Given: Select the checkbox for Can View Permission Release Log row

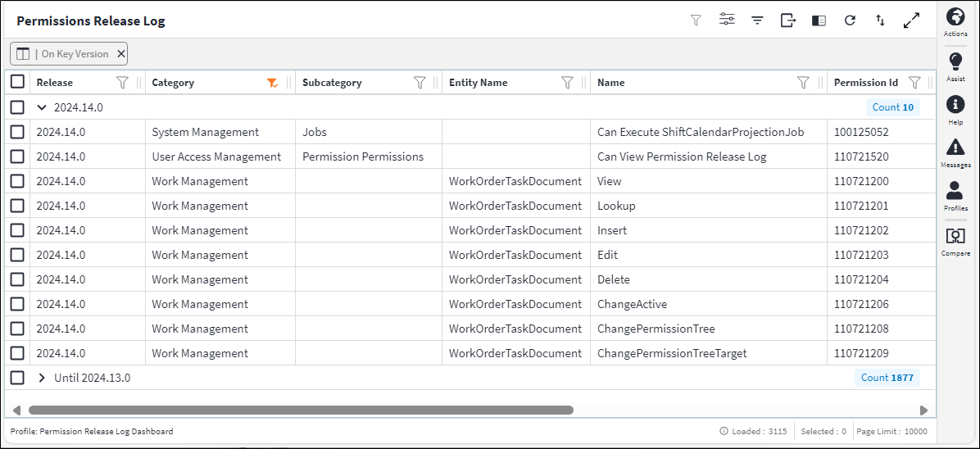Looking at the screenshot, I should 17,156.
